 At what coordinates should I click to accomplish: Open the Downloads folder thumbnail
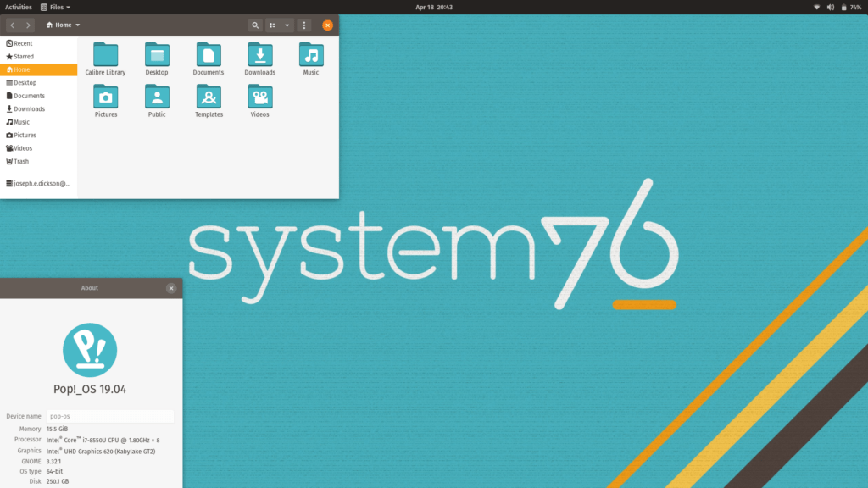click(x=259, y=54)
